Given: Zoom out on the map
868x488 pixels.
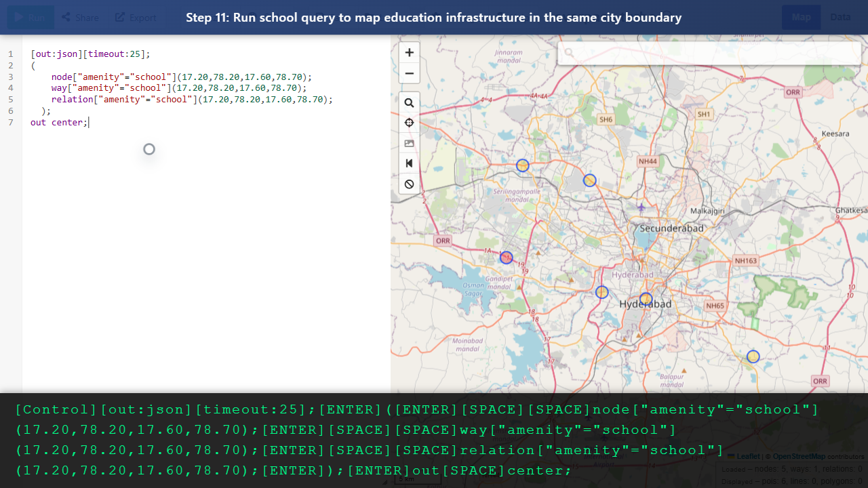Looking at the screenshot, I should pos(409,73).
